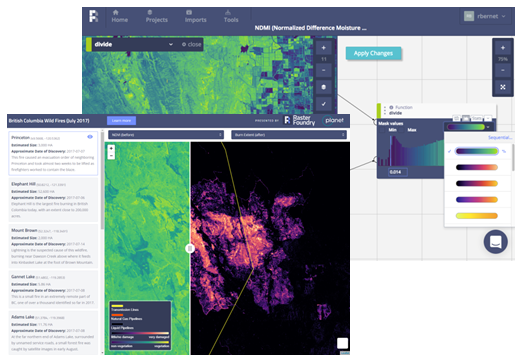Select the checked green-purple color ramp

[x=477, y=151]
